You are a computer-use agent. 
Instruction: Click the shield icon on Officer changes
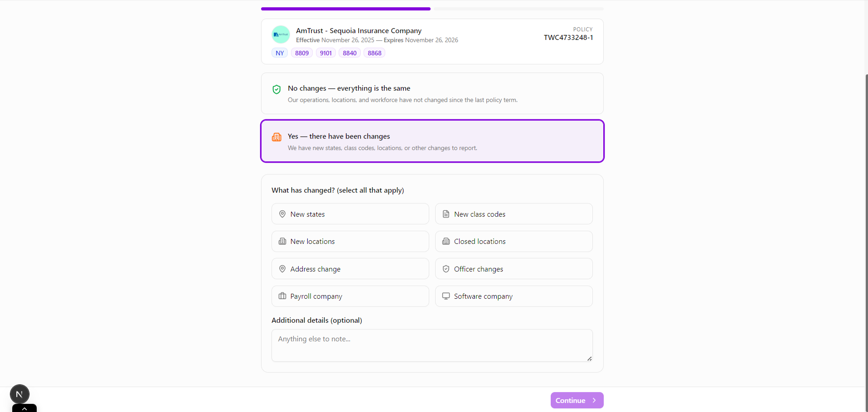tap(446, 268)
